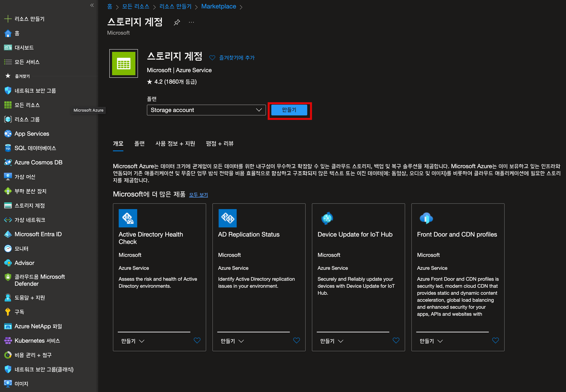
Task: Click the Azure Cosmos DB planet icon
Action: (x=8, y=162)
